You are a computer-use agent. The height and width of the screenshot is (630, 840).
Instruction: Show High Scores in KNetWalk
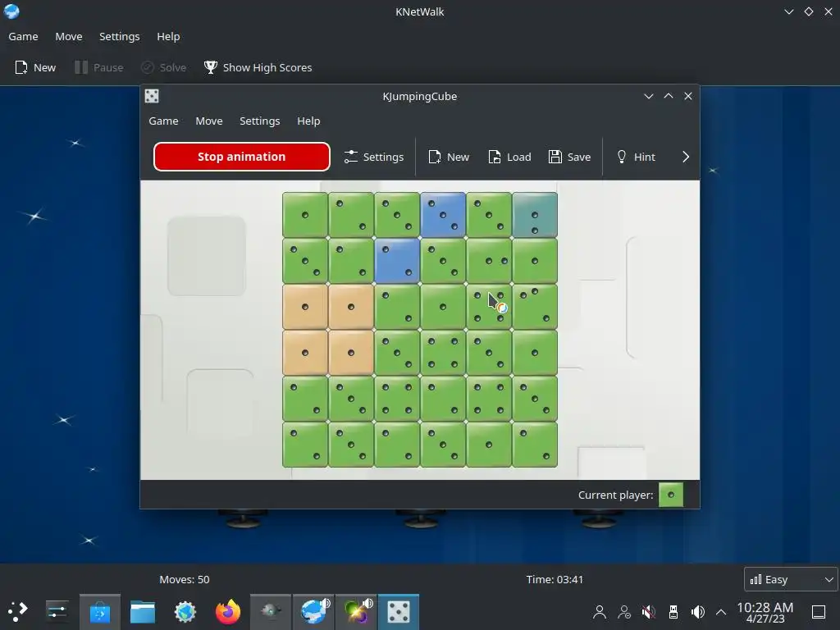[x=258, y=67]
